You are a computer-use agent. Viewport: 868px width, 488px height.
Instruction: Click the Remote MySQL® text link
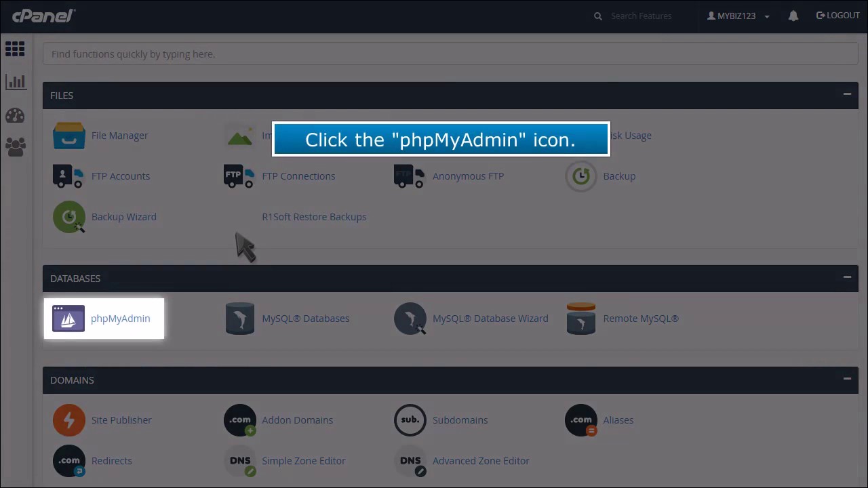641,319
